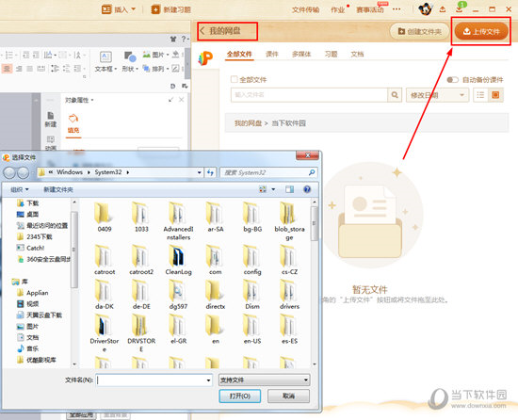The image size is (518, 420).
Task: Open 修改日期 sort dropdown
Action: click(437, 95)
